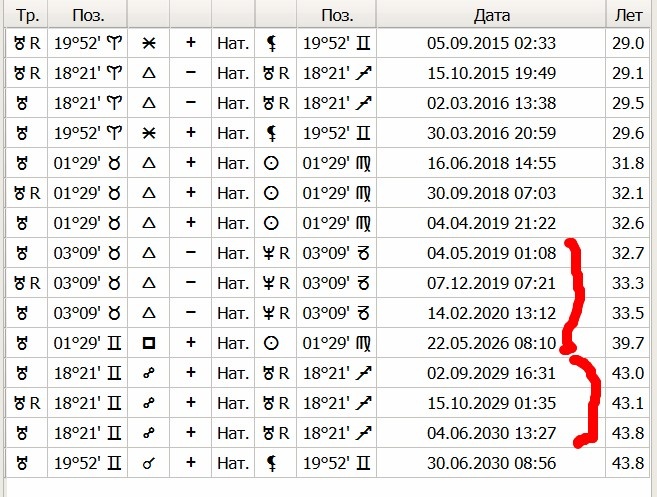Click the age value 32.1
Image resolution: width=657 pixels, height=497 pixels.
[628, 193]
